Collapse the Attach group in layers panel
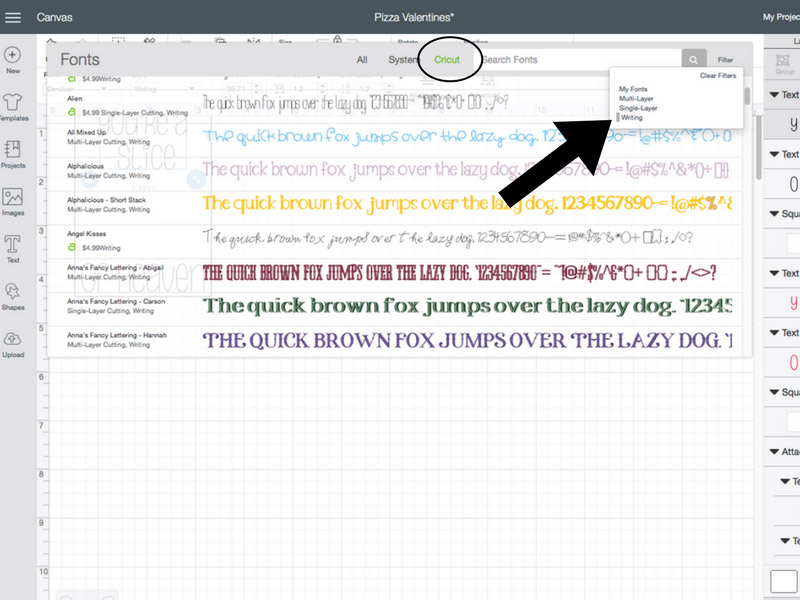The image size is (800, 600). [x=774, y=452]
